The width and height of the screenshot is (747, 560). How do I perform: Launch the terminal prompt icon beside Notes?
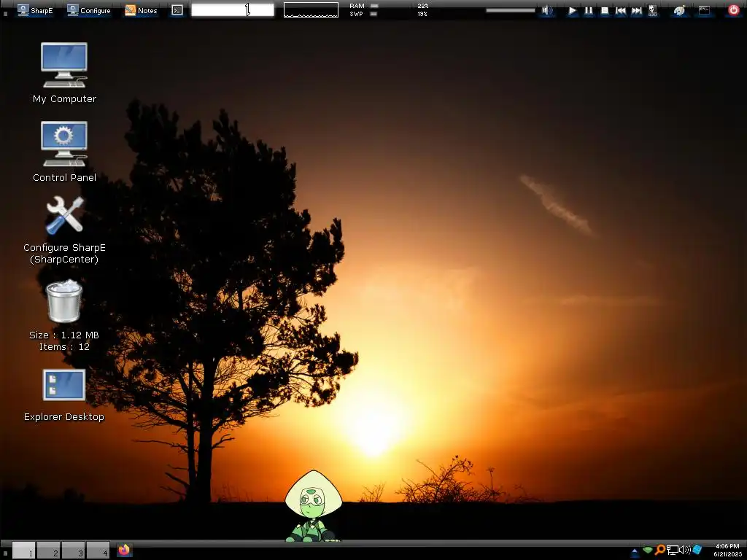click(x=177, y=10)
